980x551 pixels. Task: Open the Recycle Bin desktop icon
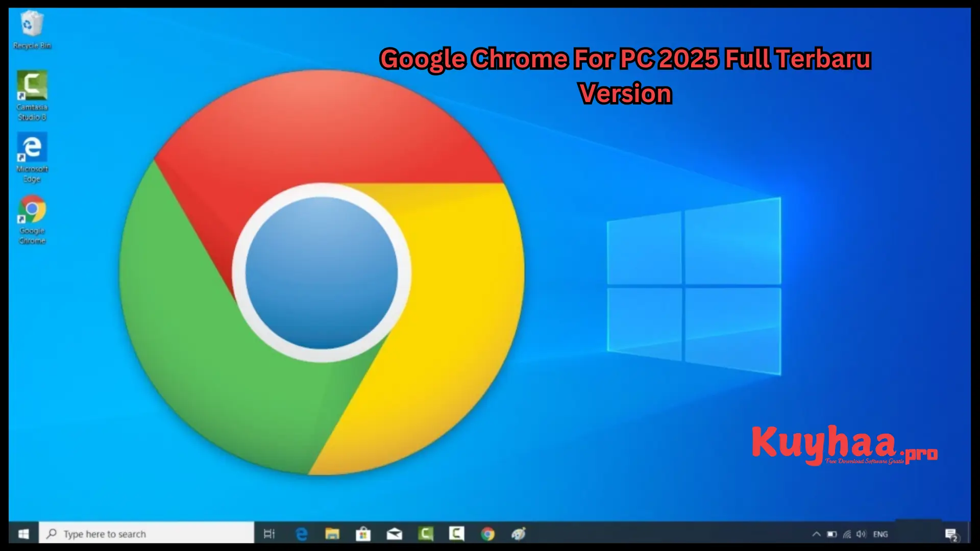tap(32, 31)
